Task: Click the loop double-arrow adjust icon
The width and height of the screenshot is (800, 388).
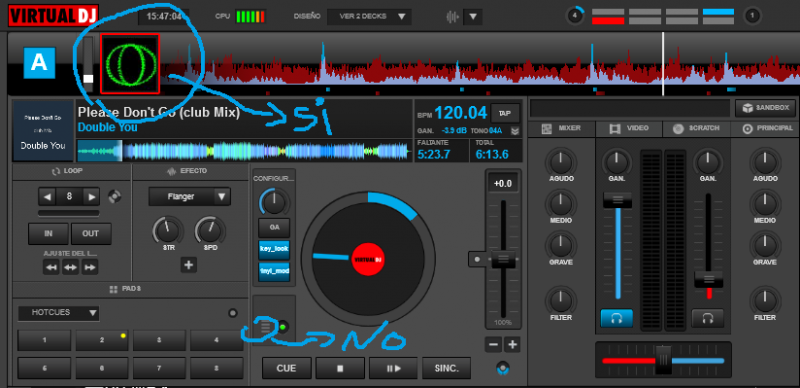Action: 70,267
